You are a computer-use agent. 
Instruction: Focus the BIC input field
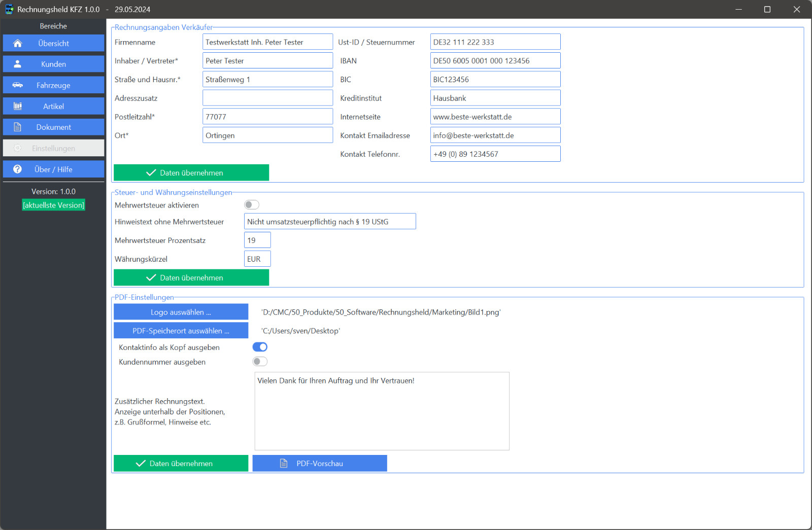[x=495, y=80]
